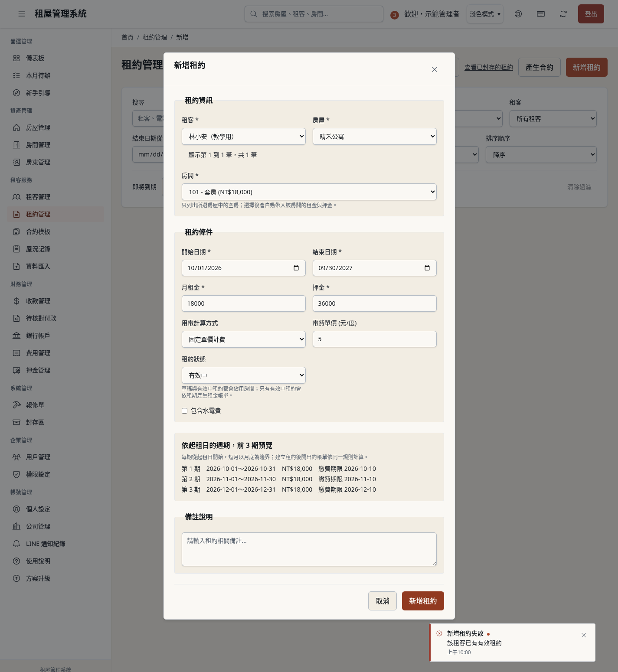Open the 排序順序 dropdown showing 降序

[541, 155]
